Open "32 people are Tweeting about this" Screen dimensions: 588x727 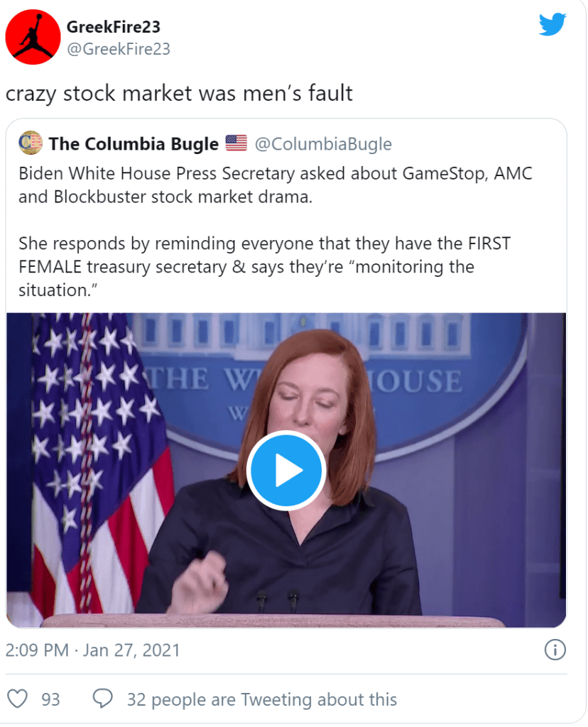pos(261,699)
